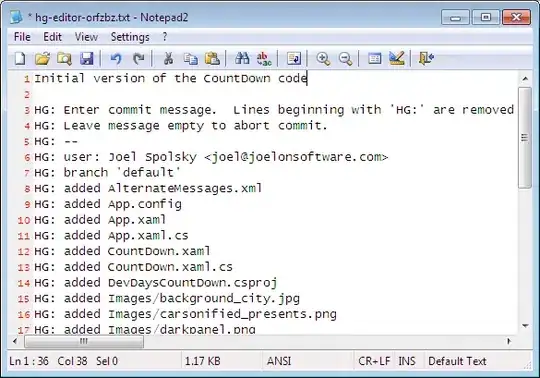
Task: Open the Settings menu
Action: pyautogui.click(x=130, y=36)
